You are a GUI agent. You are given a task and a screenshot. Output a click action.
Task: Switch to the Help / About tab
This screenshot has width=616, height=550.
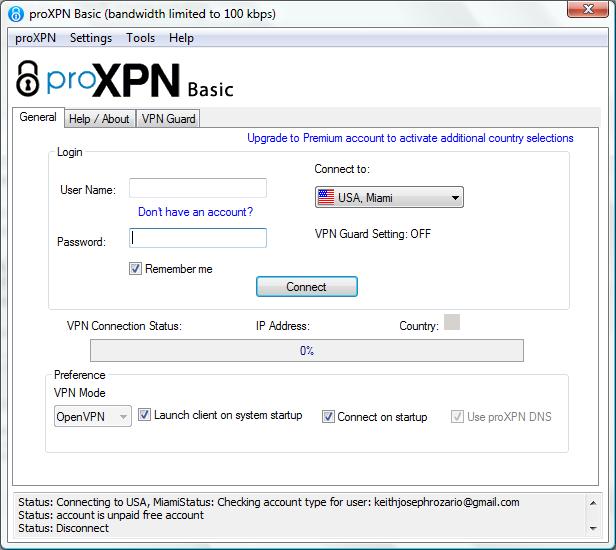click(x=99, y=119)
